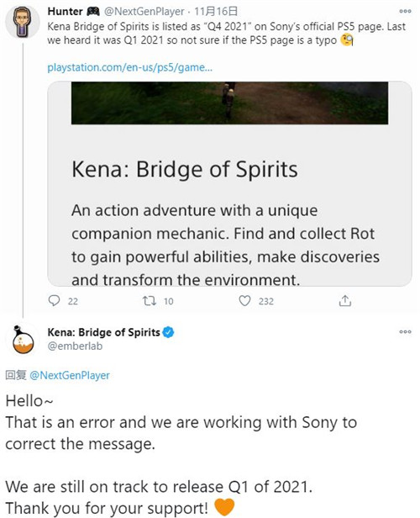Open the Kena link preview card title

click(185, 170)
